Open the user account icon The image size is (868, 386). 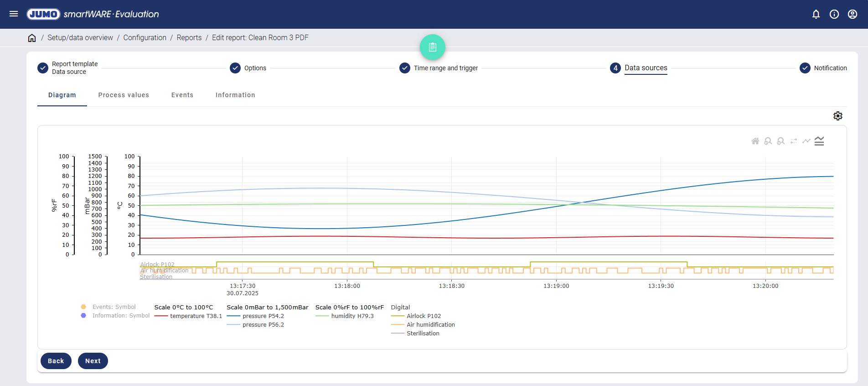click(852, 14)
